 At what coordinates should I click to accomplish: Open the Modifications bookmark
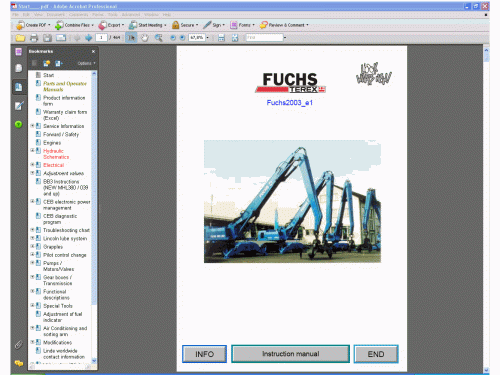pos(57,342)
